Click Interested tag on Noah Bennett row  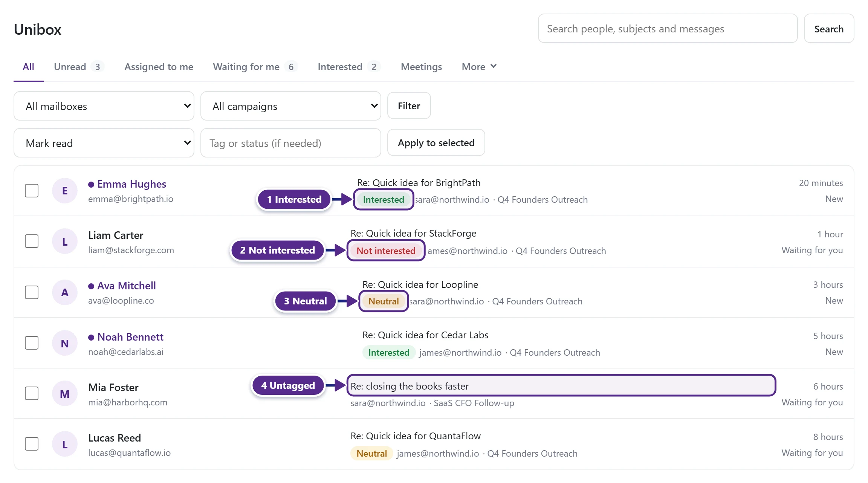(389, 353)
